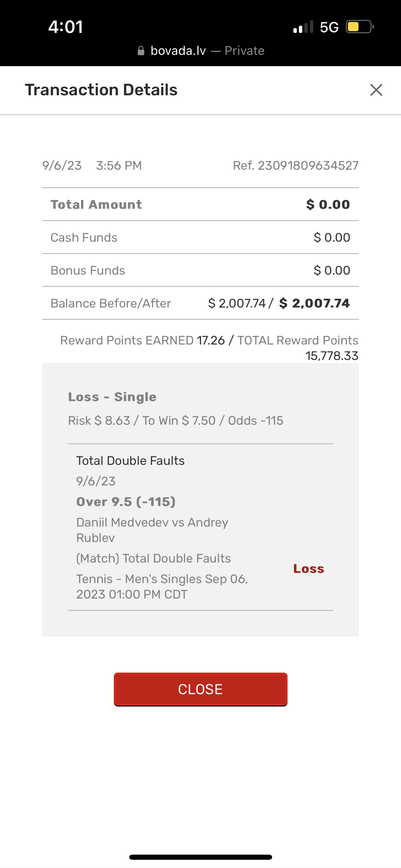Tap the Over 9.5 (-115) selection

click(x=126, y=502)
